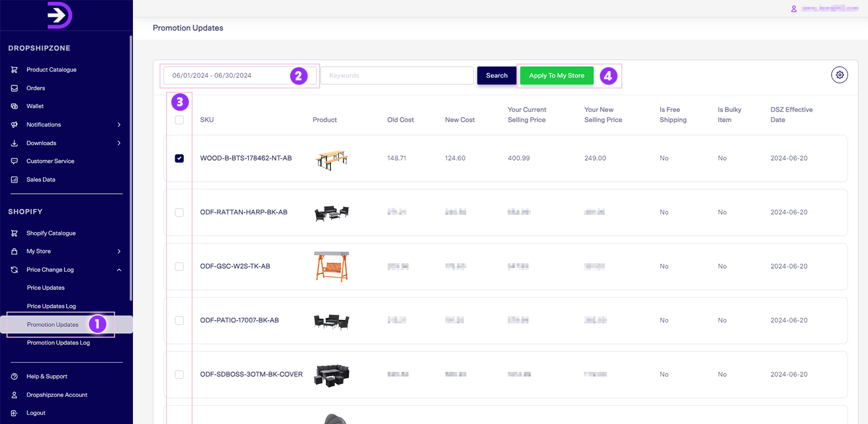Click the Shopify Catalogue cart icon
Screen dimensions: 868x424
click(15, 233)
